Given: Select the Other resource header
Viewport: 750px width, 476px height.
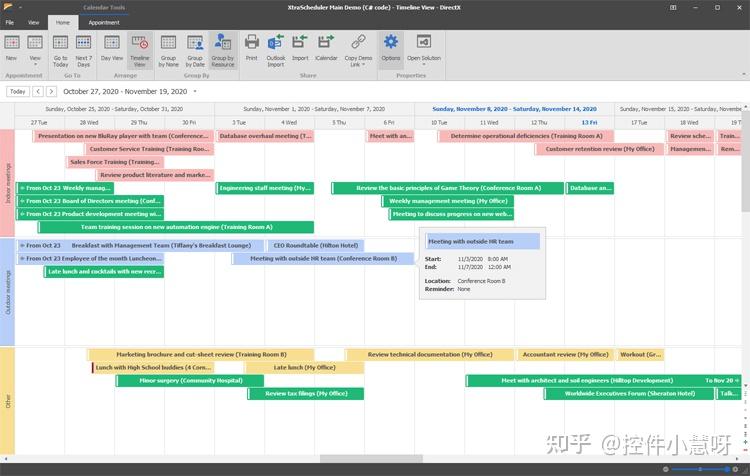Looking at the screenshot, I should tap(7, 401).
